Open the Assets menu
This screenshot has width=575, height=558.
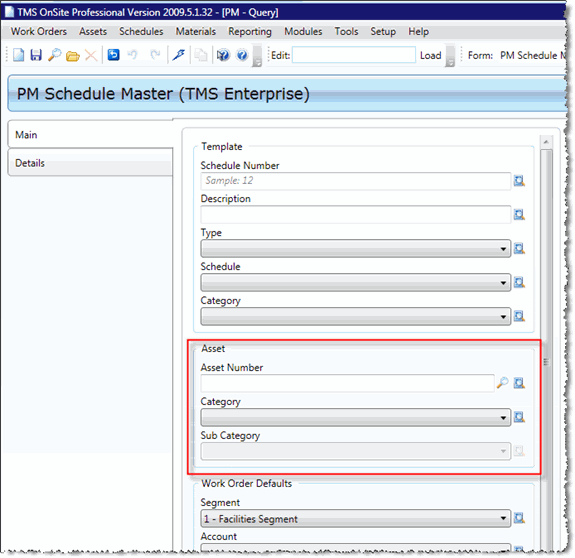(93, 32)
